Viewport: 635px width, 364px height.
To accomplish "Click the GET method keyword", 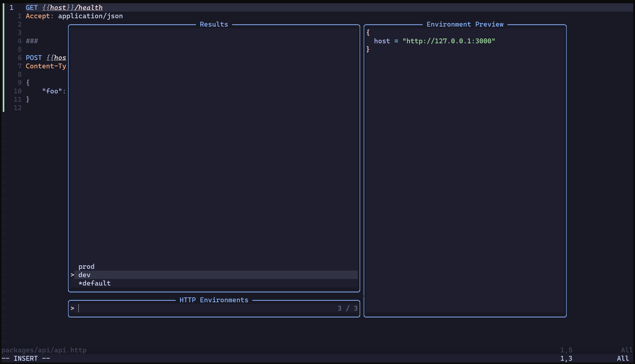I will click(x=32, y=8).
